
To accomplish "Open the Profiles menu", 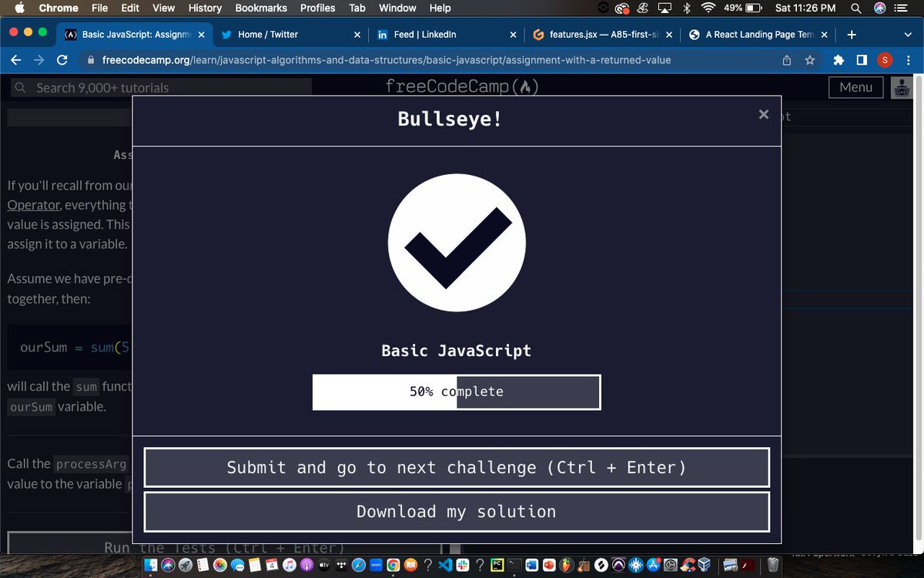I will [x=317, y=8].
